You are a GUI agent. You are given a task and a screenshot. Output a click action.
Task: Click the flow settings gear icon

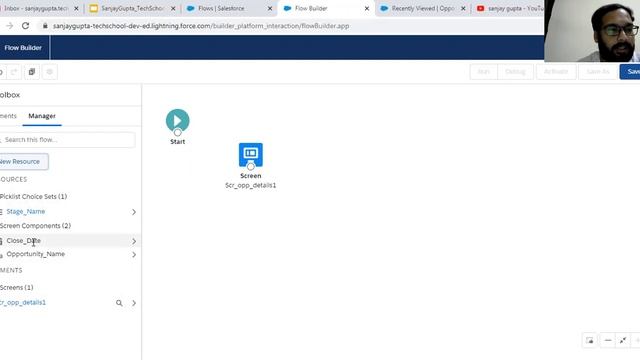tap(50, 72)
